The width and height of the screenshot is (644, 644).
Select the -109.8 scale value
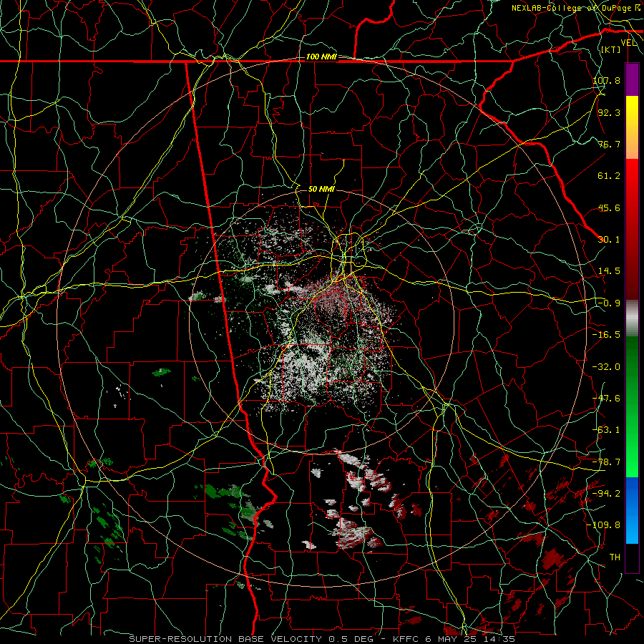(x=604, y=525)
